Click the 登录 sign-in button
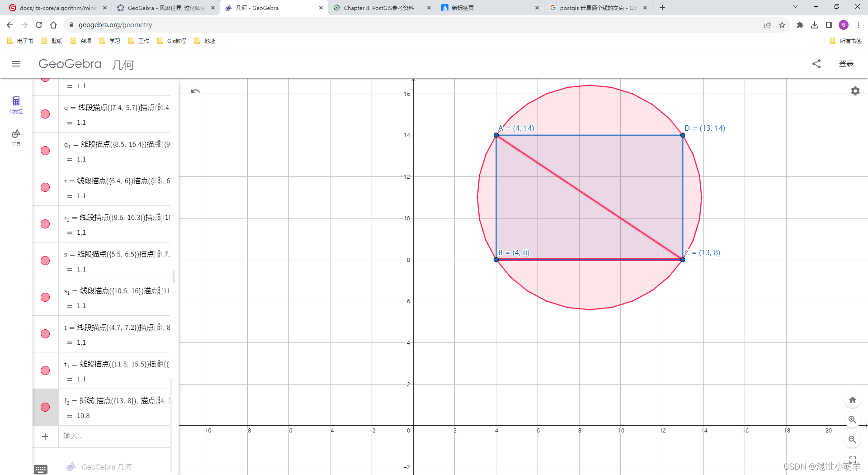The width and height of the screenshot is (868, 475). pyautogui.click(x=846, y=64)
